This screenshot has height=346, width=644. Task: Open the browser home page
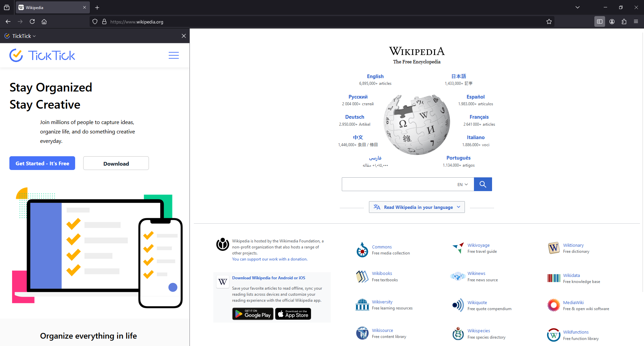coord(44,21)
